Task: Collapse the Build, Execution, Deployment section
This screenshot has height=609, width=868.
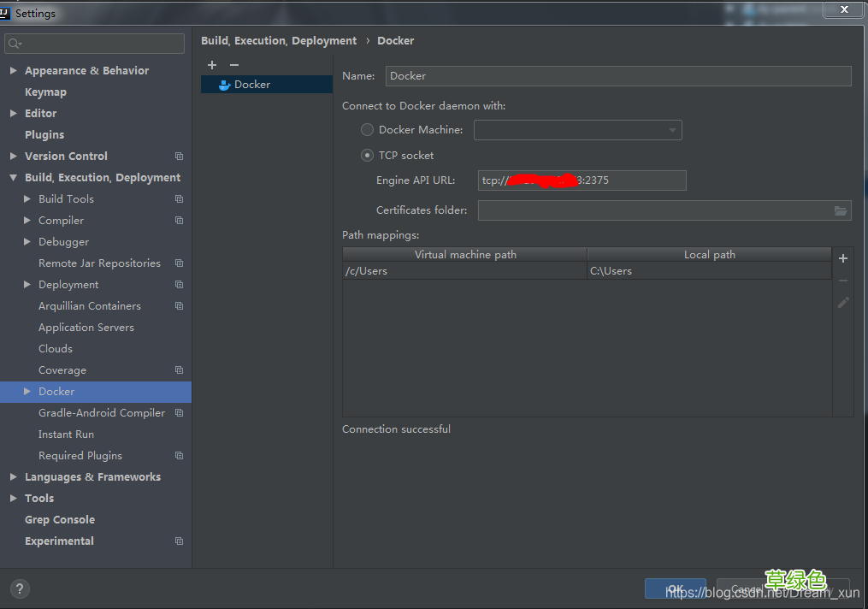Action: [x=11, y=177]
